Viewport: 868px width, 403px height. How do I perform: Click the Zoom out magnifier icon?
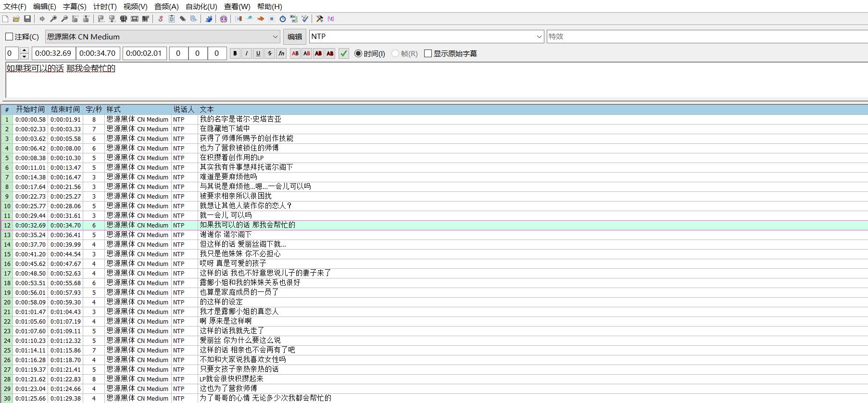click(64, 19)
